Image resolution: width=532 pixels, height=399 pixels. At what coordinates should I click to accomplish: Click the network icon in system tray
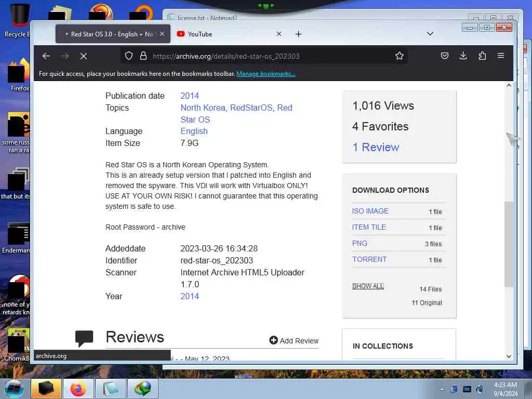click(480, 389)
